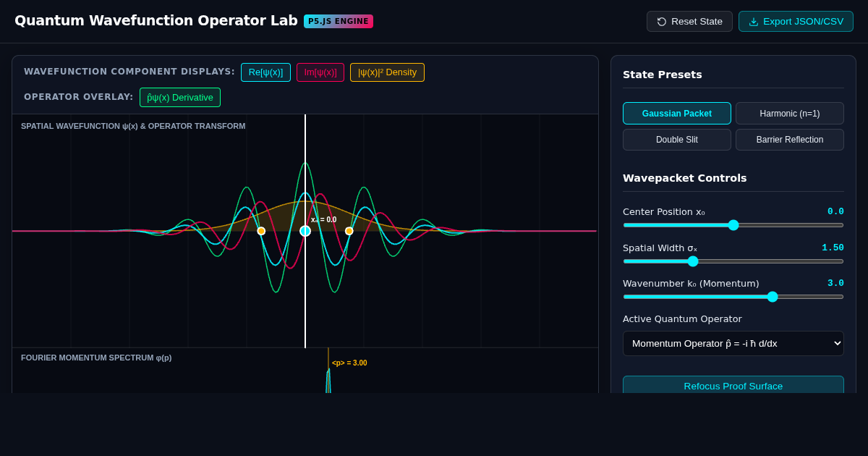The image size is (868, 456).
Task: Toggle the |ψ(x)|² Density display
Action: coord(387,72)
